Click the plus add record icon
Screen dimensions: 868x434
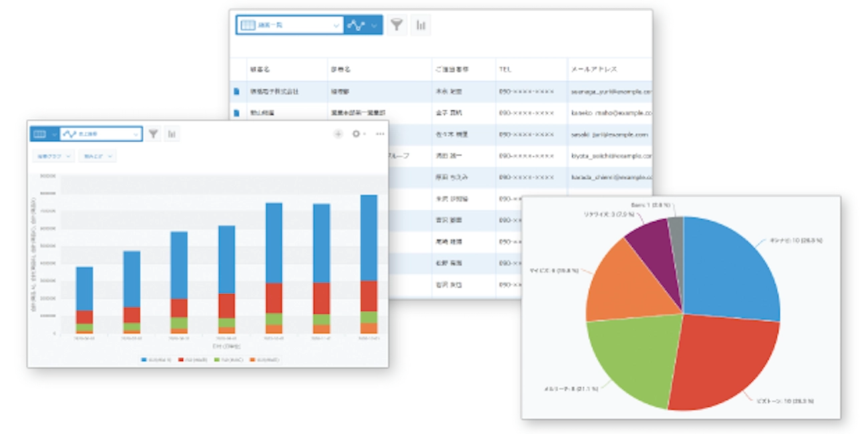338,134
